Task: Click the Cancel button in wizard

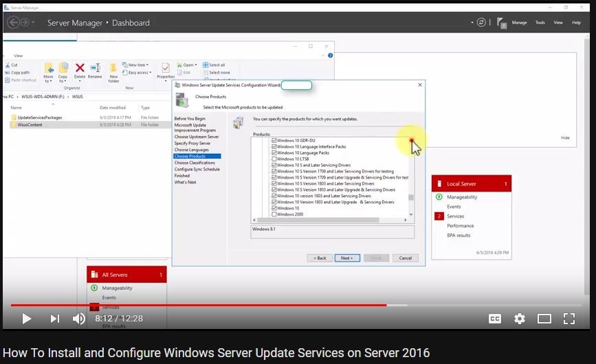Action: pyautogui.click(x=405, y=258)
